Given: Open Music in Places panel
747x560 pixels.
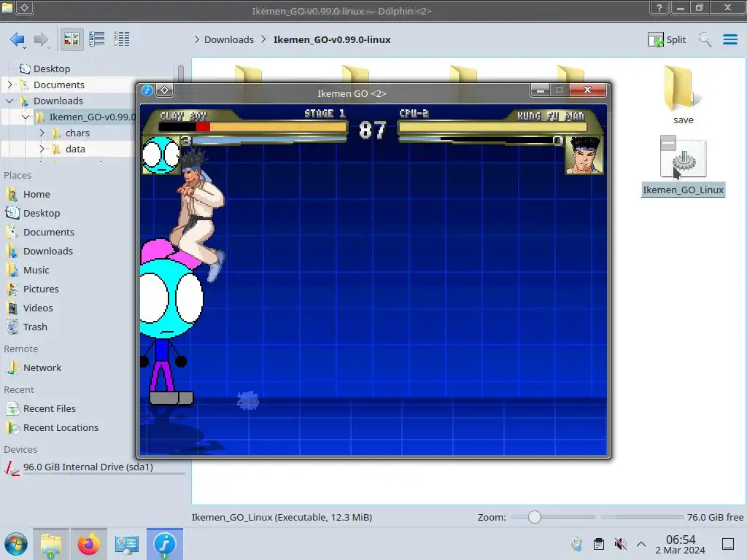Looking at the screenshot, I should (x=28, y=270).
